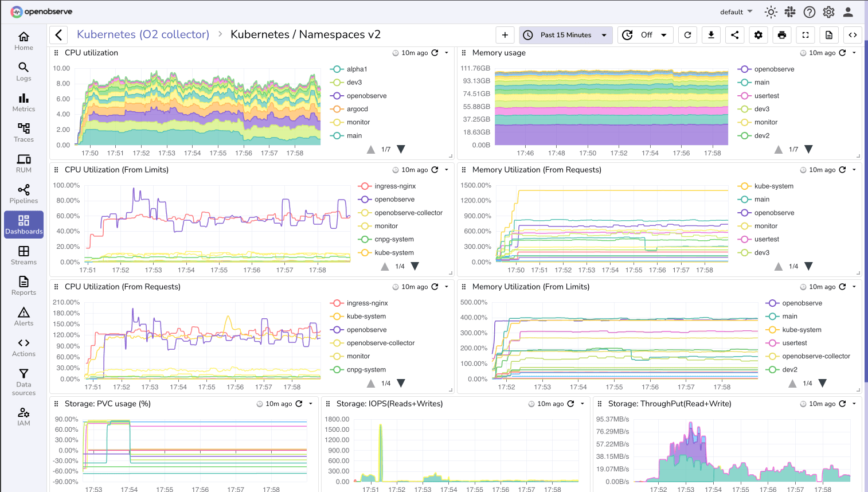Navigate to Streams using the sidebar
The width and height of the screenshot is (868, 492).
(23, 255)
